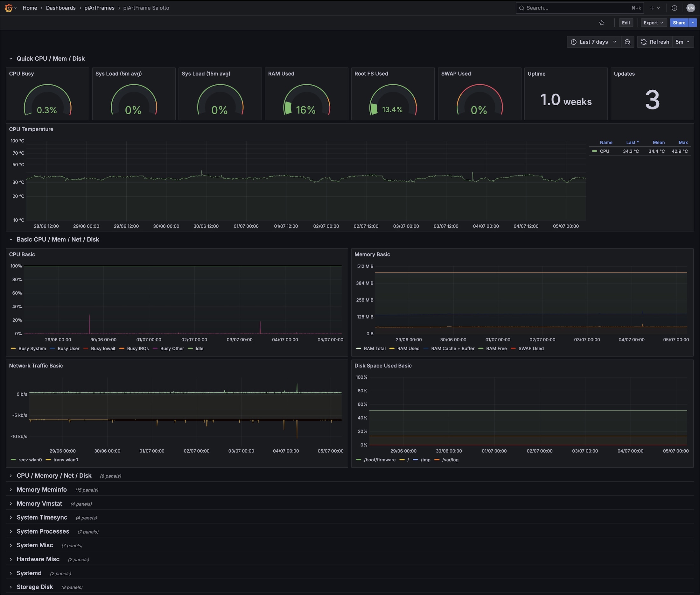Screen dimensions: 700x595
Task: Click the Disk Space Used Basic title
Action: coord(383,366)
